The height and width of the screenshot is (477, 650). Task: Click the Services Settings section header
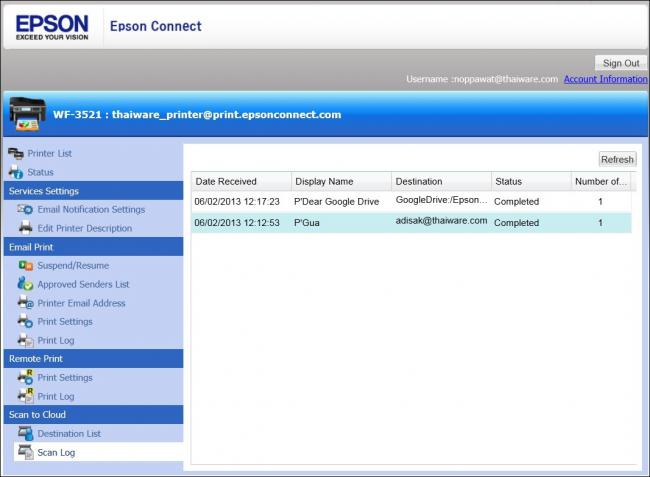tap(93, 191)
